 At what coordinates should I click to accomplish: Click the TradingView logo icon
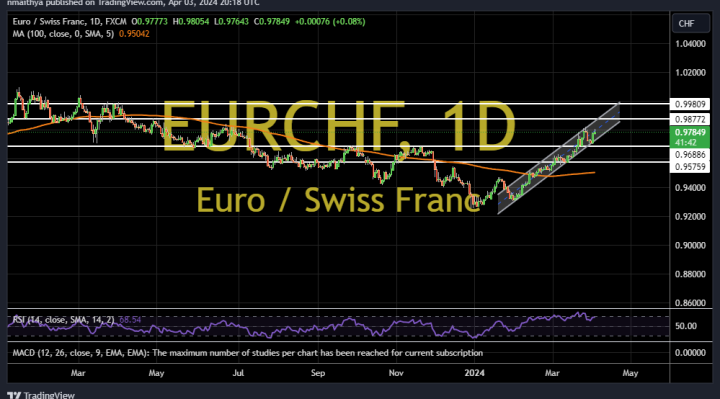(14, 395)
